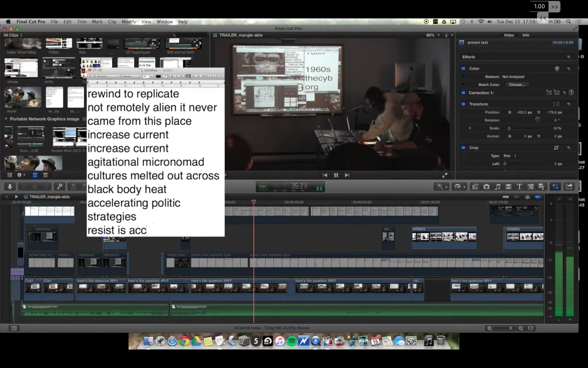
Task: Jump to previous edit in viewer
Action: [325, 175]
